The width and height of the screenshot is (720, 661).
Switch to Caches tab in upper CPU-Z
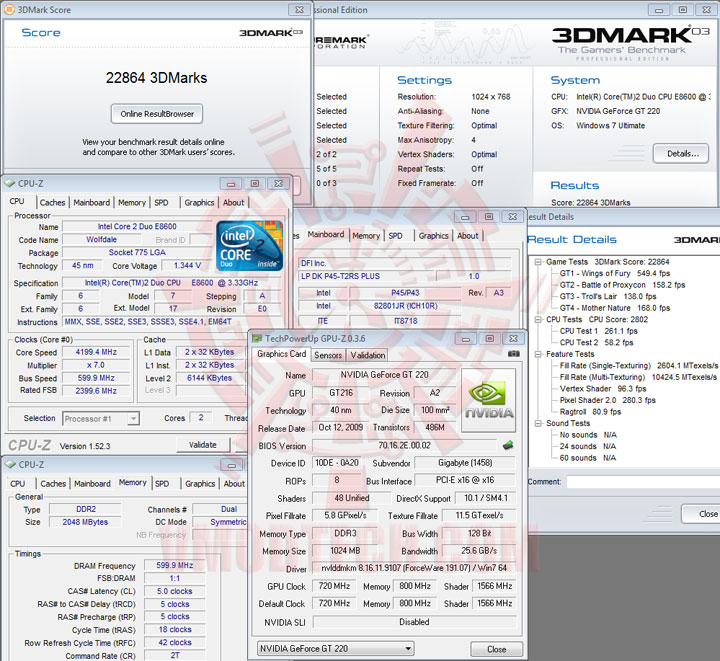tap(52, 202)
